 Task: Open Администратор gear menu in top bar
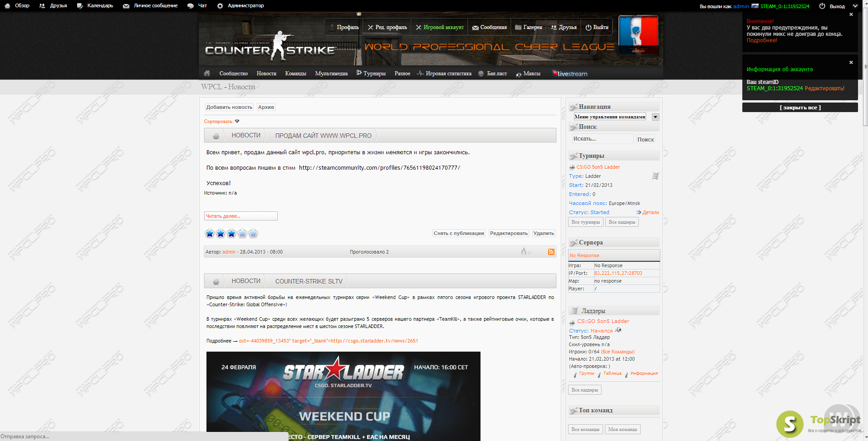coord(240,6)
